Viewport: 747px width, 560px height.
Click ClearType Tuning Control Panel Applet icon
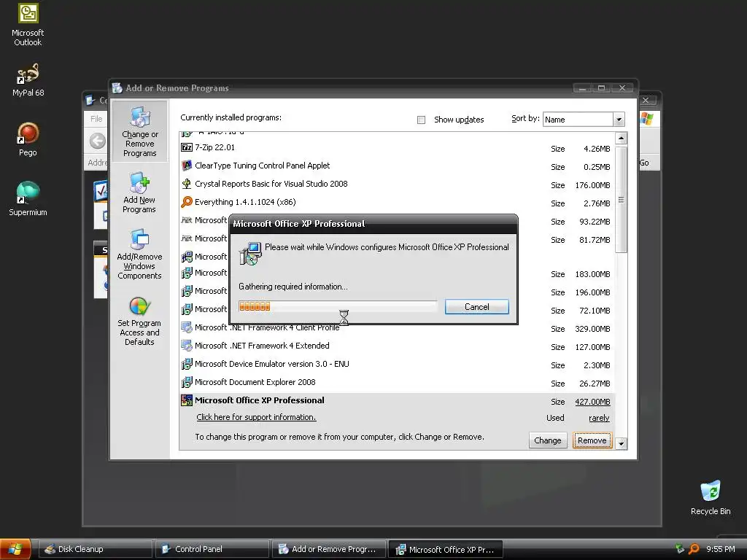pos(187,166)
